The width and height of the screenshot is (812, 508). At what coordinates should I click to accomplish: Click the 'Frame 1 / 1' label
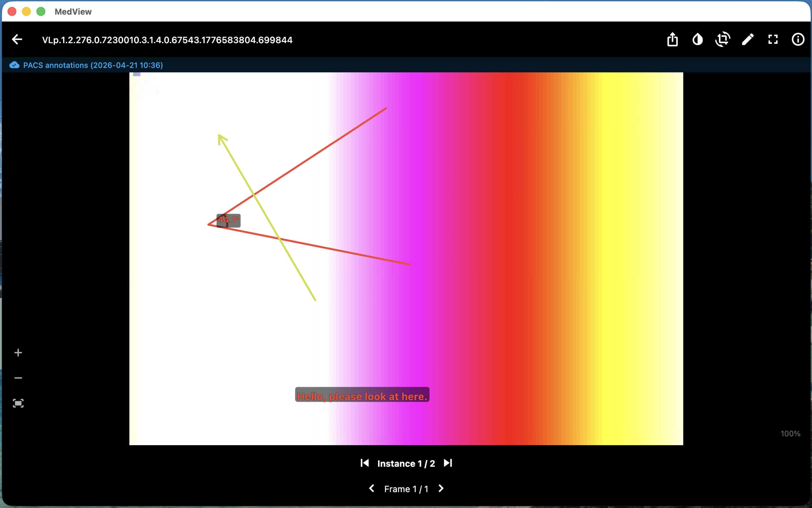406,489
